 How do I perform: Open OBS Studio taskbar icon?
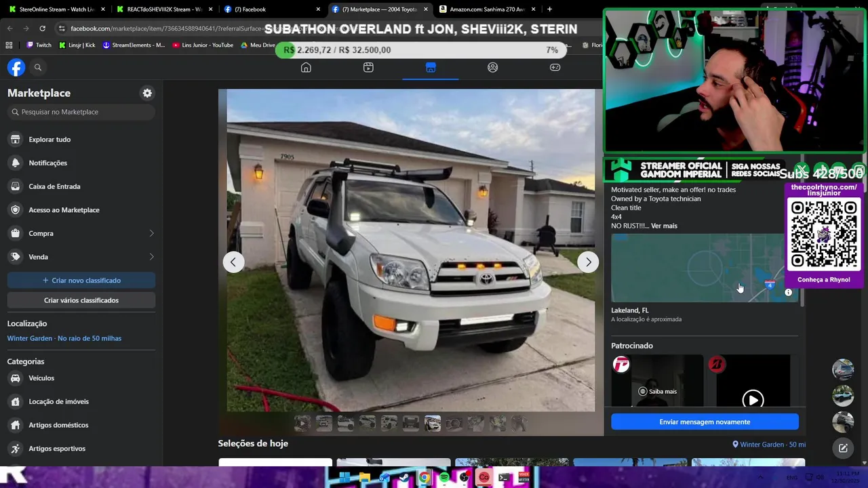[464, 478]
